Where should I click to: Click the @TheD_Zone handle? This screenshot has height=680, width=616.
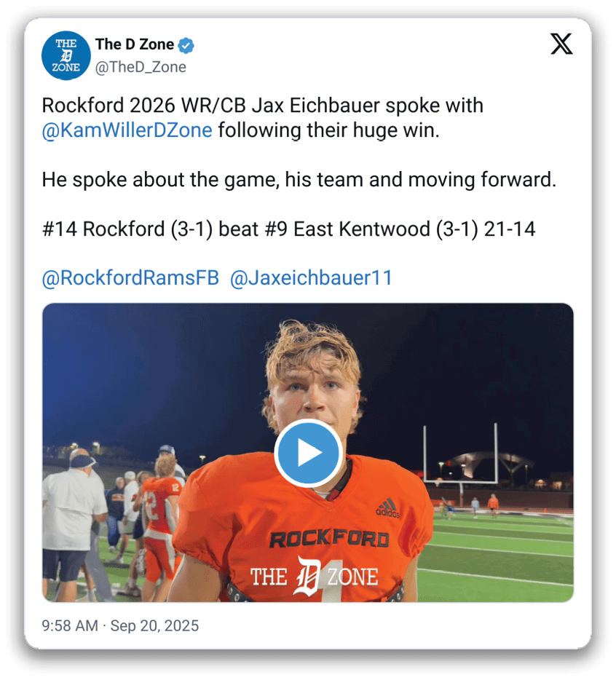pyautogui.click(x=141, y=67)
